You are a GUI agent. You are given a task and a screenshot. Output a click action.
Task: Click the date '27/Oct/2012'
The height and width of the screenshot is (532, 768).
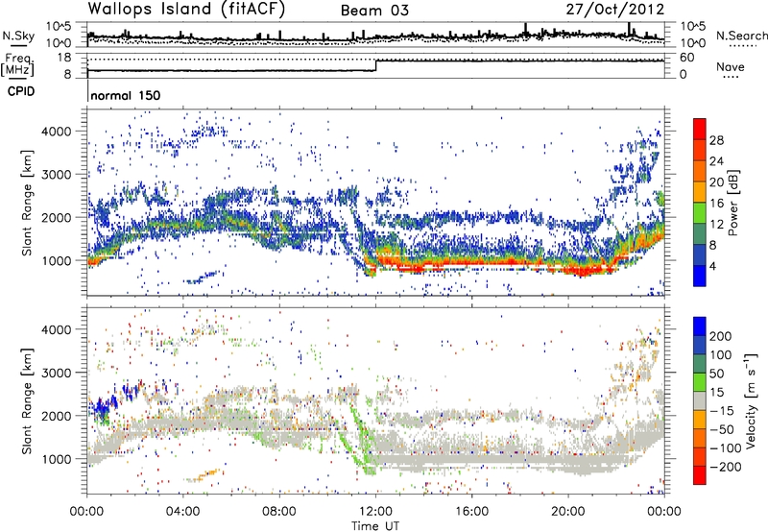point(615,10)
